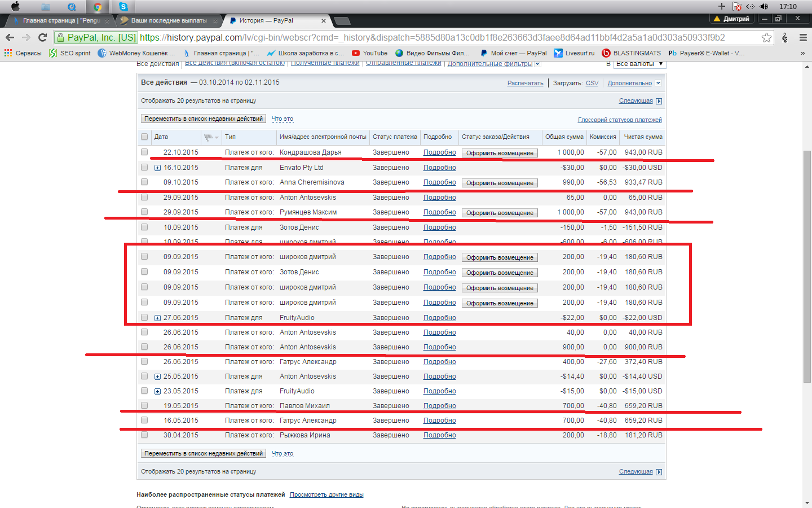Switch to the Ваши последние выплаты tab
Image resolution: width=812 pixels, height=508 pixels.
click(168, 20)
